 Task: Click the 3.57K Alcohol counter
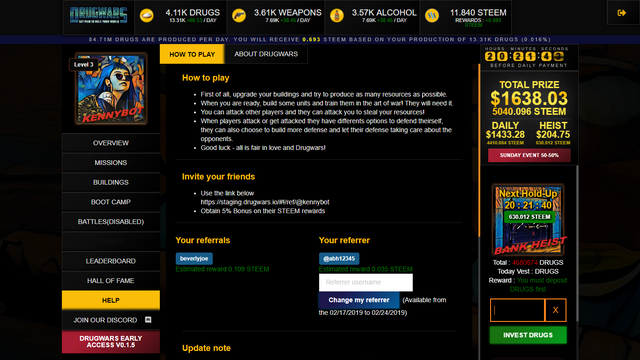(384, 13)
